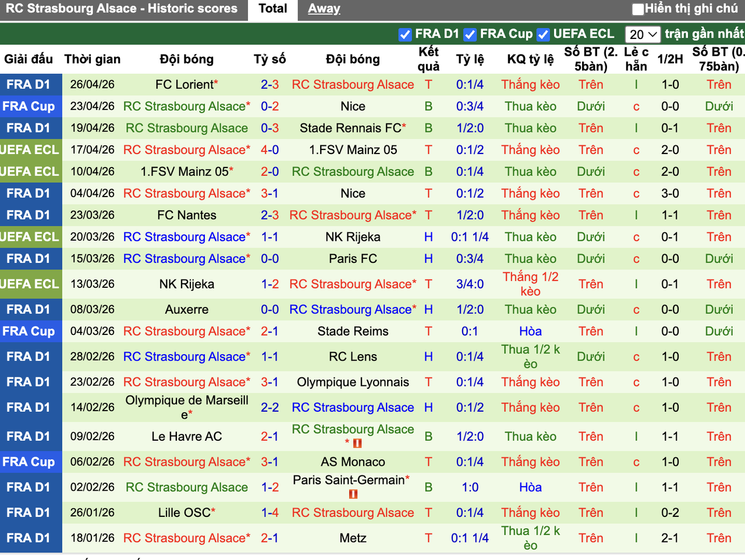Click Thua 1/2 kèo in RC Lens row

531,356
